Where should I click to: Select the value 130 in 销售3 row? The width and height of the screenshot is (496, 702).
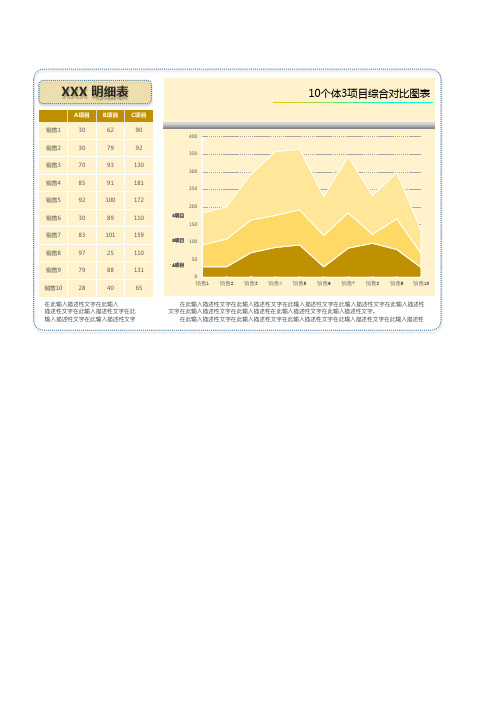(139, 165)
